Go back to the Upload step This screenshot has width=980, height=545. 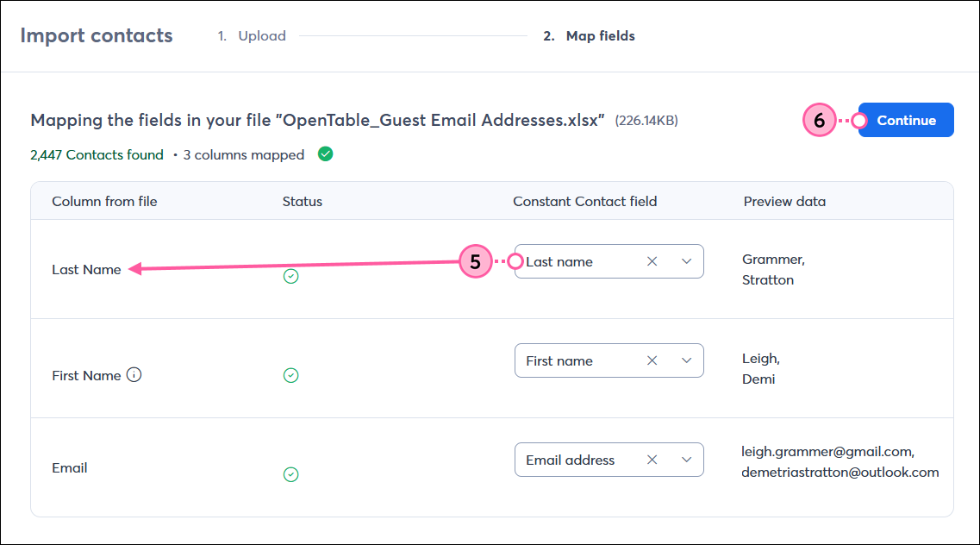(x=252, y=36)
